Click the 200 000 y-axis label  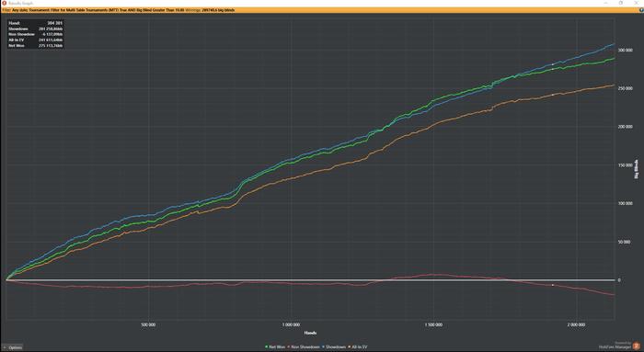pos(625,127)
